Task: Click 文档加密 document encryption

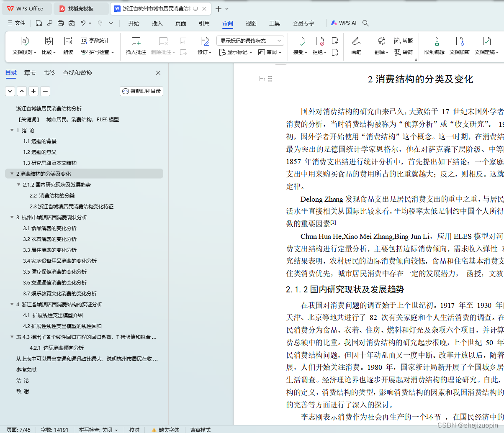Action: click(460, 46)
